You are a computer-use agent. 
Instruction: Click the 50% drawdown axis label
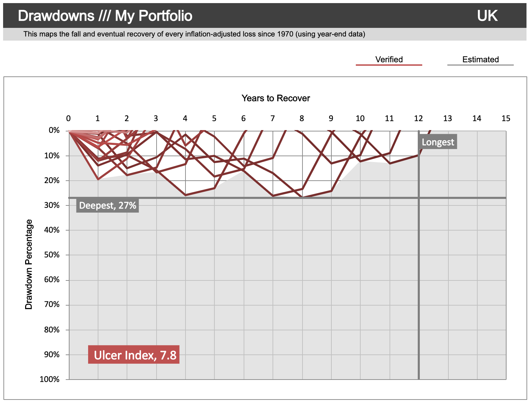pos(52,255)
